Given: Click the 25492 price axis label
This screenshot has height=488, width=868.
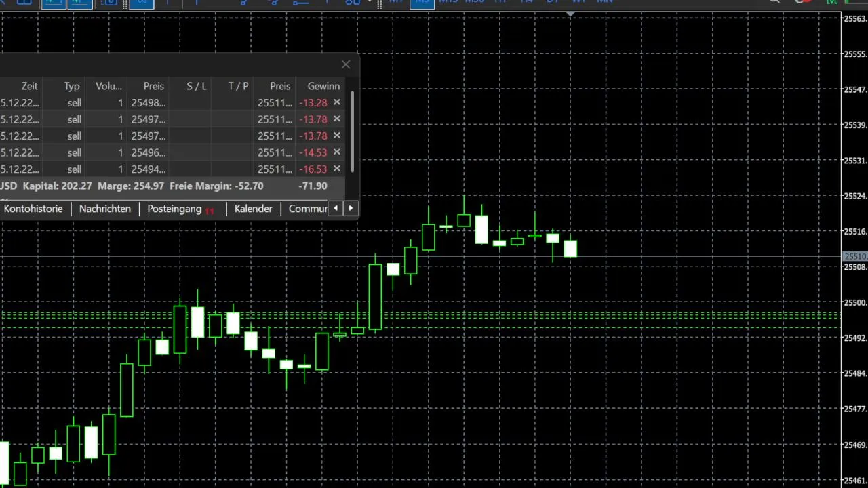Looking at the screenshot, I should pyautogui.click(x=854, y=338).
